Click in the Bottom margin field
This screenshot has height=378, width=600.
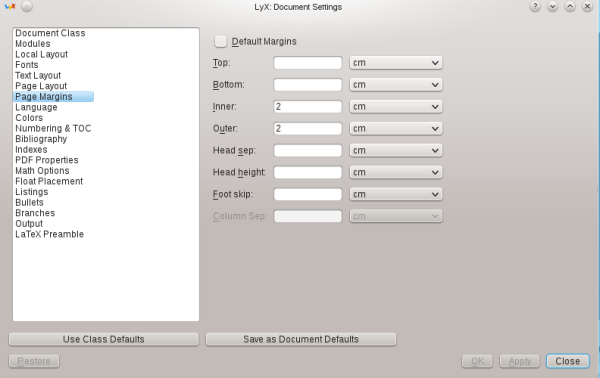pyautogui.click(x=308, y=85)
